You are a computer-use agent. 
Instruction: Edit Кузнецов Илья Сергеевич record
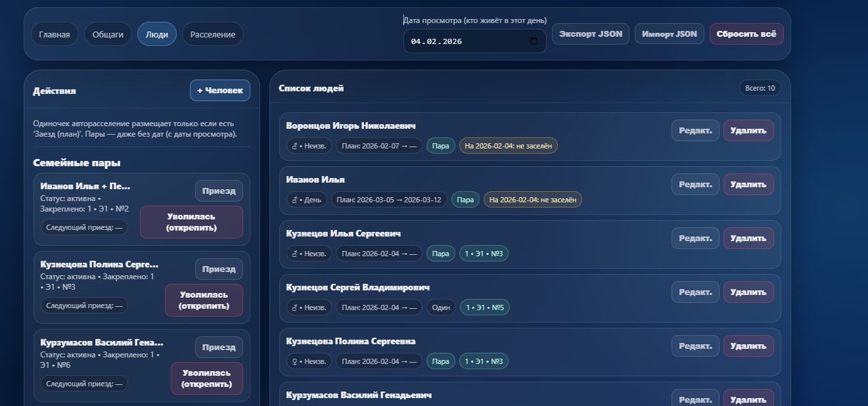coord(695,238)
